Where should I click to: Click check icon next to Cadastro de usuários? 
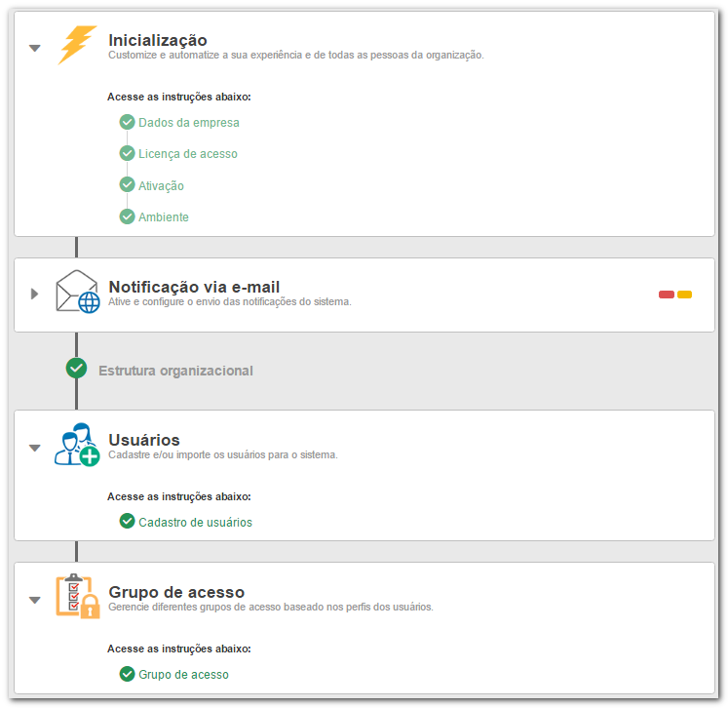pos(128,521)
